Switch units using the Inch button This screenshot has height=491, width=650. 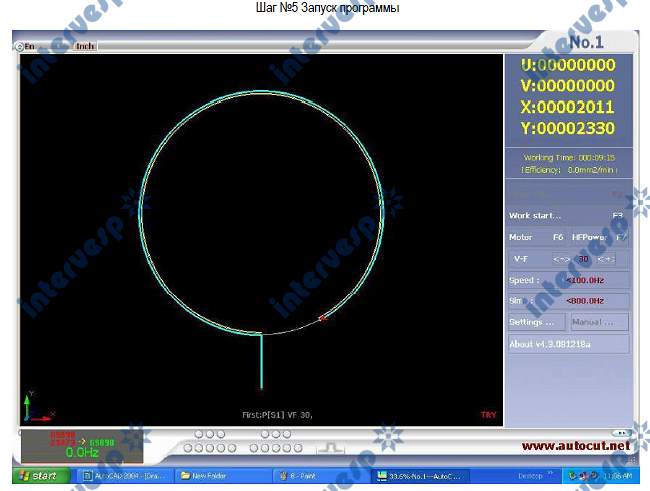click(85, 46)
